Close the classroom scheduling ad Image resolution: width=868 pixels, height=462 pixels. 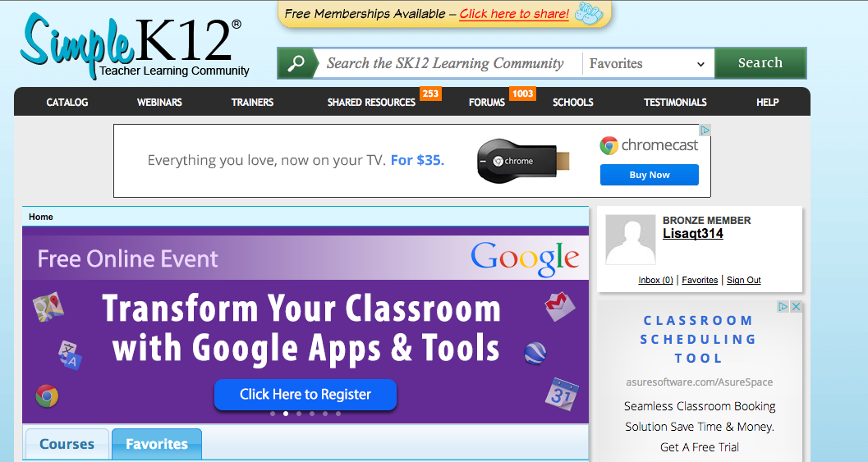point(796,307)
